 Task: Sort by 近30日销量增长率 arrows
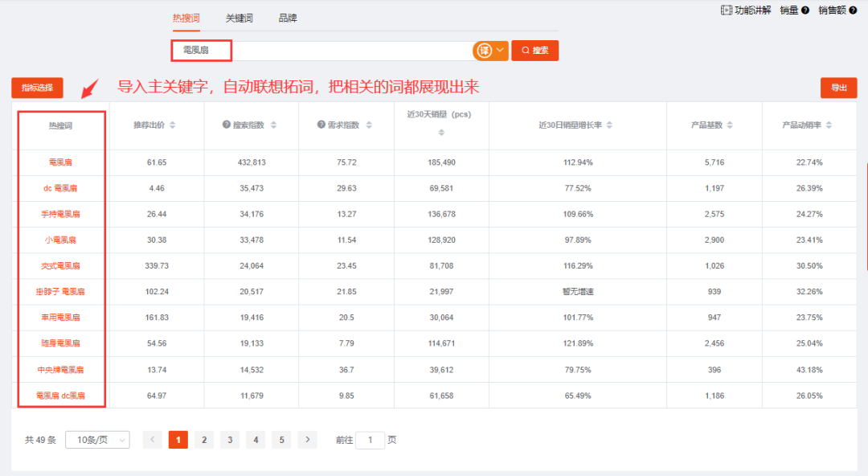[x=609, y=125]
